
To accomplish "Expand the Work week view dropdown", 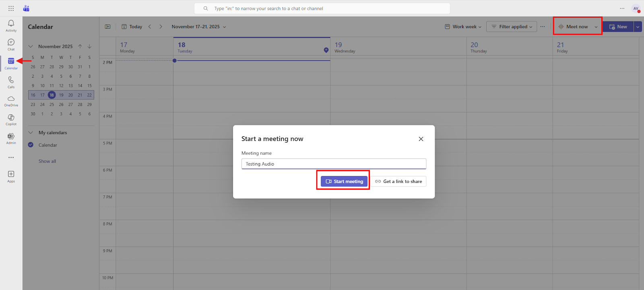I will 463,27.
